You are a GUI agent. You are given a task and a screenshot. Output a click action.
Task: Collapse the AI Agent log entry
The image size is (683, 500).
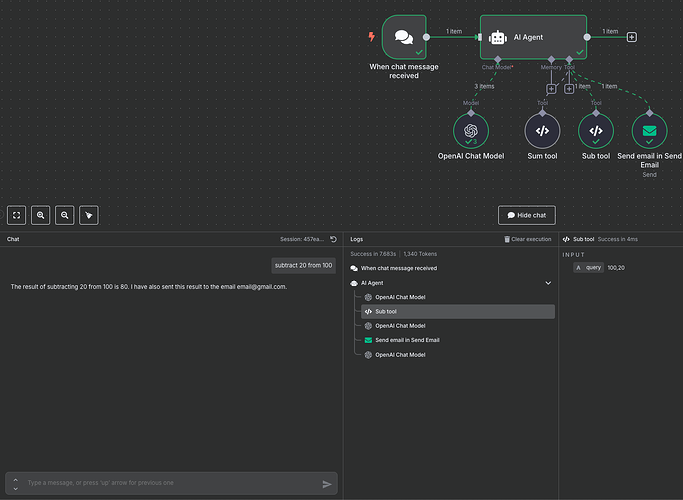coord(548,283)
